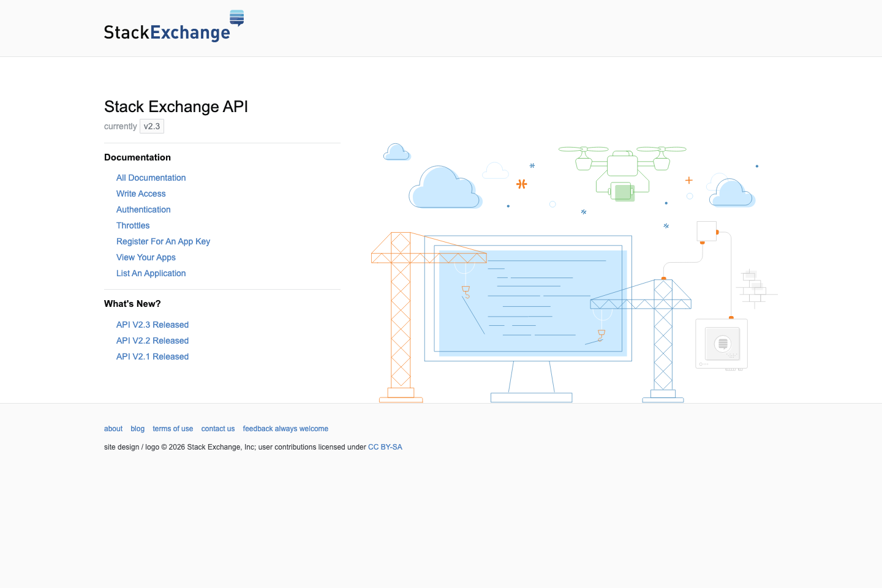Open the contact us page

217,429
